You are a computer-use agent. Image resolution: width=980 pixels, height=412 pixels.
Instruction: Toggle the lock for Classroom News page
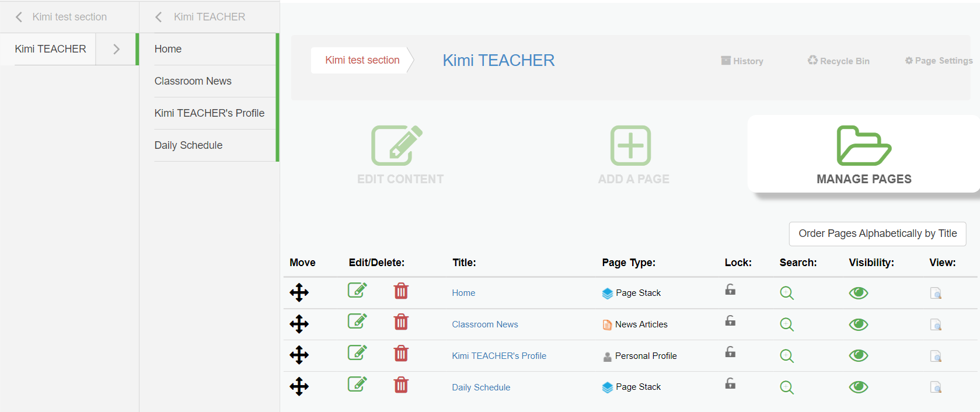click(x=730, y=320)
